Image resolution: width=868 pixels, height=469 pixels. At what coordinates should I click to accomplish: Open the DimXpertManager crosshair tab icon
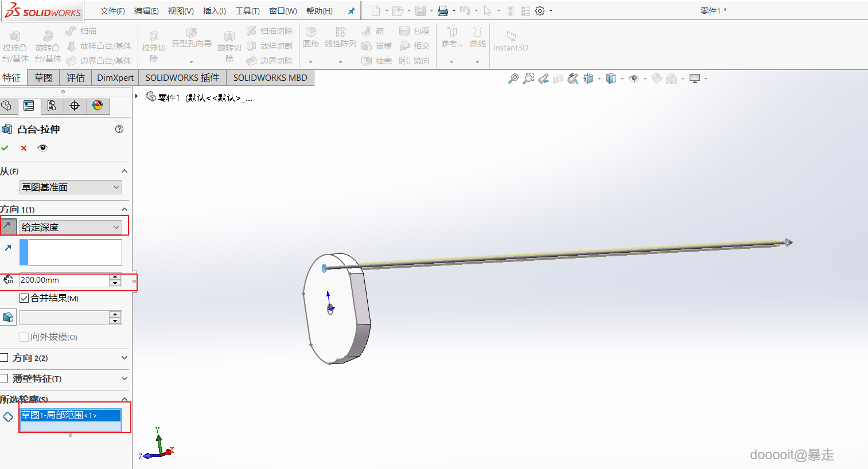pyautogui.click(x=75, y=105)
